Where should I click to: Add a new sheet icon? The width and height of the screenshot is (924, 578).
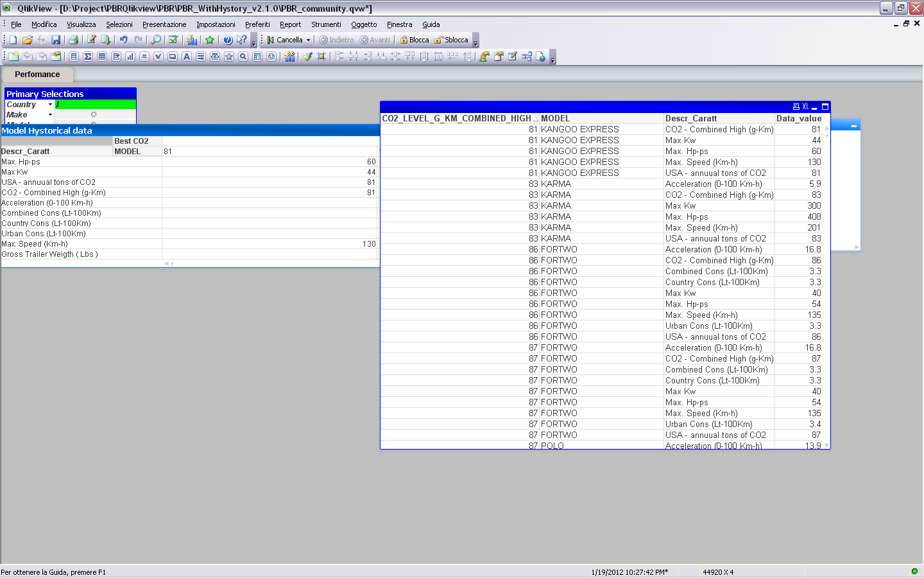coord(13,57)
